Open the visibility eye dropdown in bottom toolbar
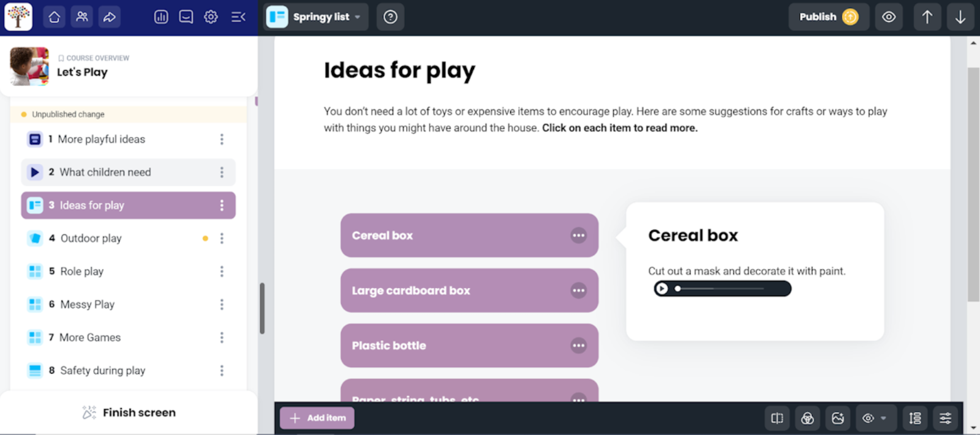980x435 pixels. [x=876, y=418]
